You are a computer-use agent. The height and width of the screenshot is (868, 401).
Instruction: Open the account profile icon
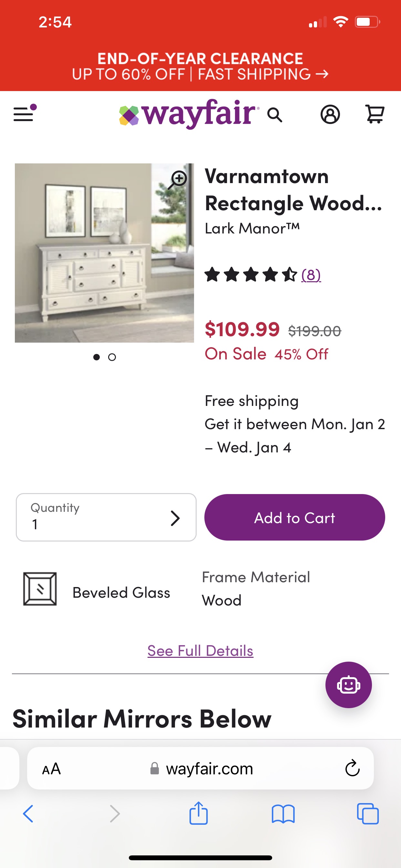coord(330,115)
